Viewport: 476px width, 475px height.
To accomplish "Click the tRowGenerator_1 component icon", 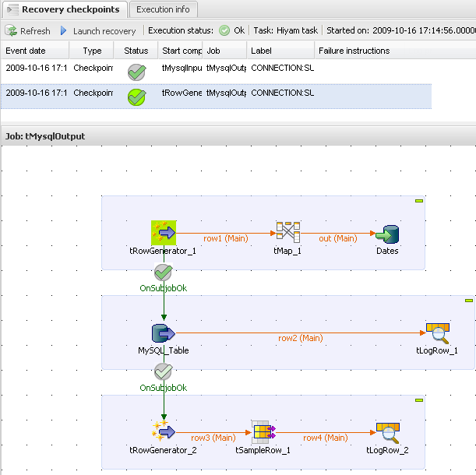I will 163,233.
